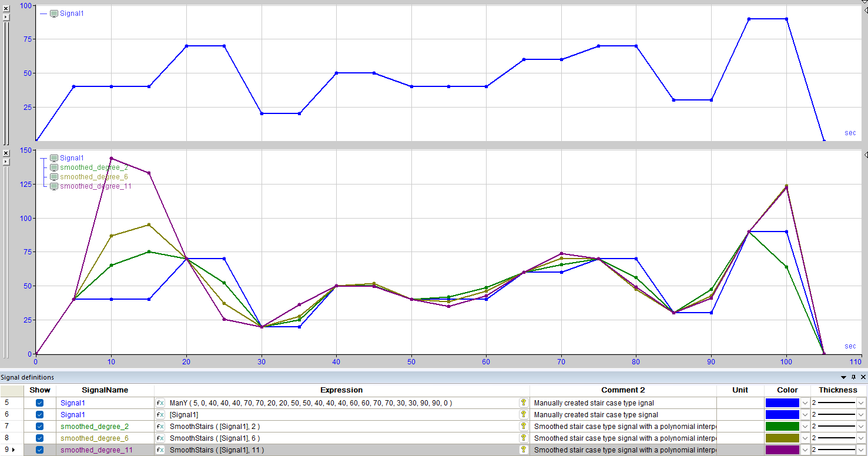Viewport: 868px width, 456px height.
Task: Open the color dropdown in row 6
Action: pos(805,415)
